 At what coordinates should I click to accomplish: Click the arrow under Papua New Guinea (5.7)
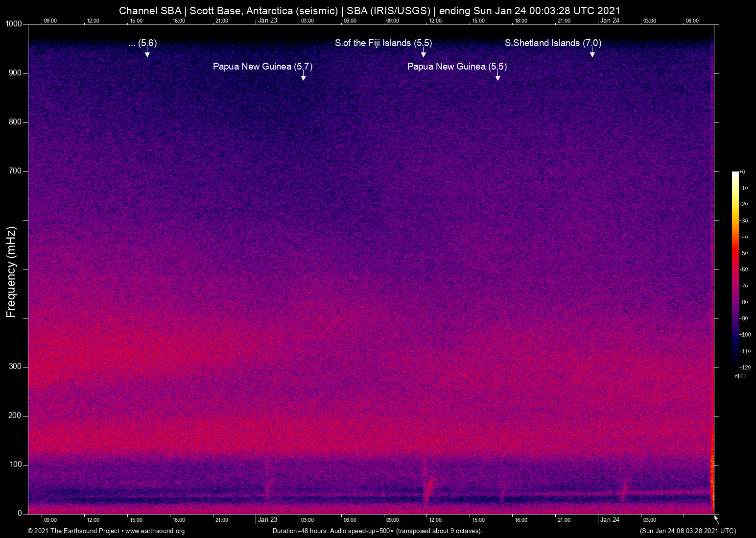point(304,75)
